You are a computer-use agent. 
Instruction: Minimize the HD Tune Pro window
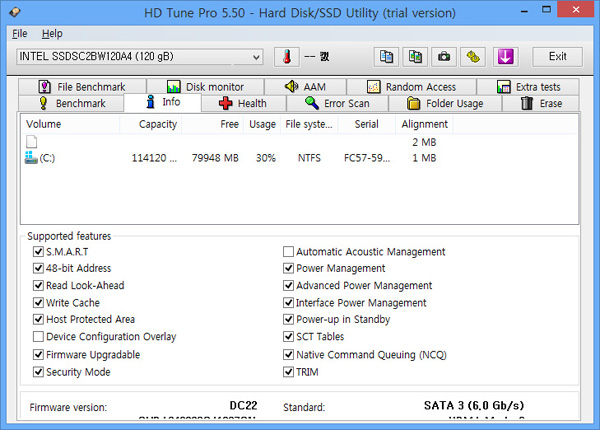click(x=524, y=11)
